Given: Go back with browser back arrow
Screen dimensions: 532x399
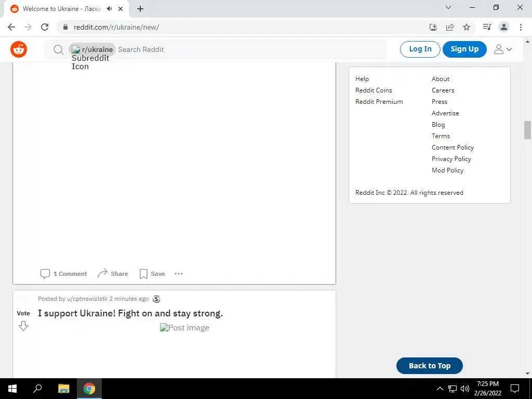Looking at the screenshot, I should coord(11,27).
